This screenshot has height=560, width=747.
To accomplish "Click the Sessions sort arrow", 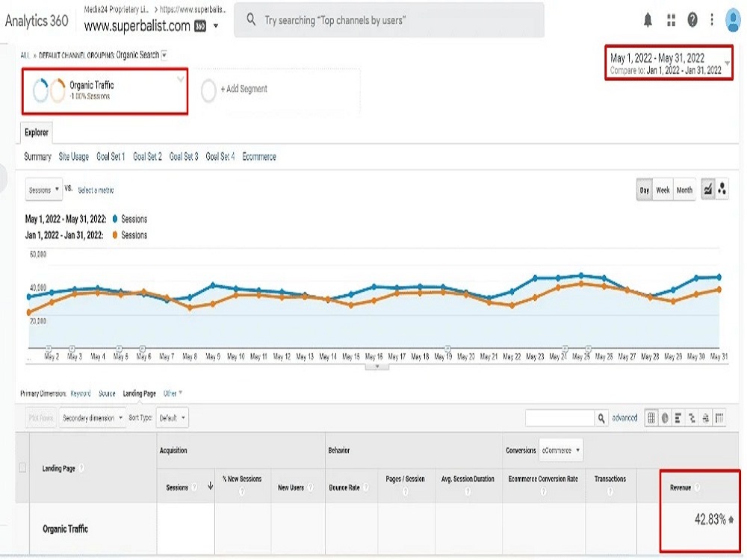I will coord(210,486).
